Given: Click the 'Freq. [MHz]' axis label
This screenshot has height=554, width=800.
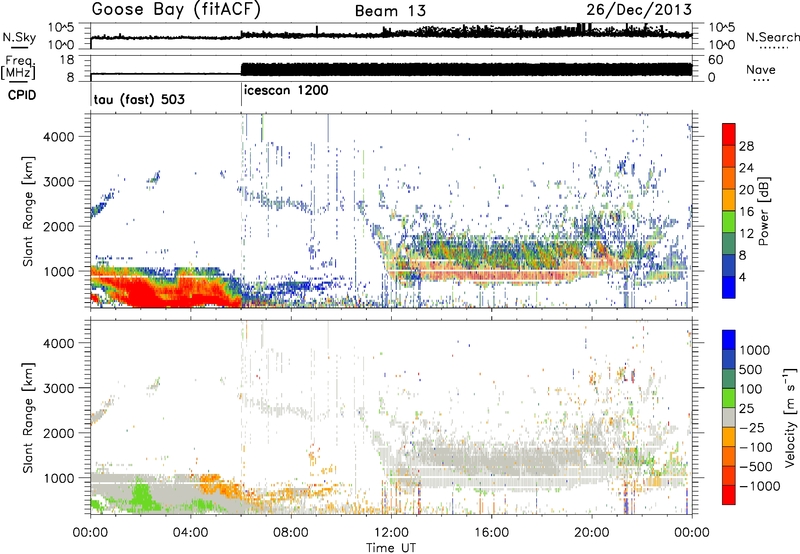Looking at the screenshot, I should click(x=19, y=67).
